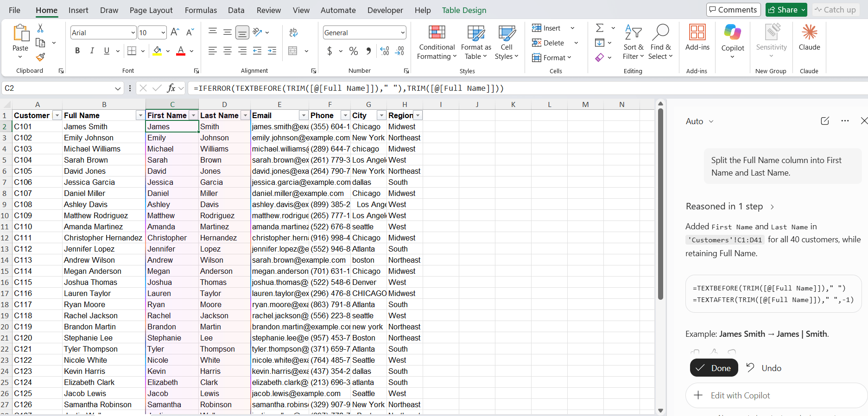Switch to the Developer tab
This screenshot has height=416, width=868.
[385, 10]
